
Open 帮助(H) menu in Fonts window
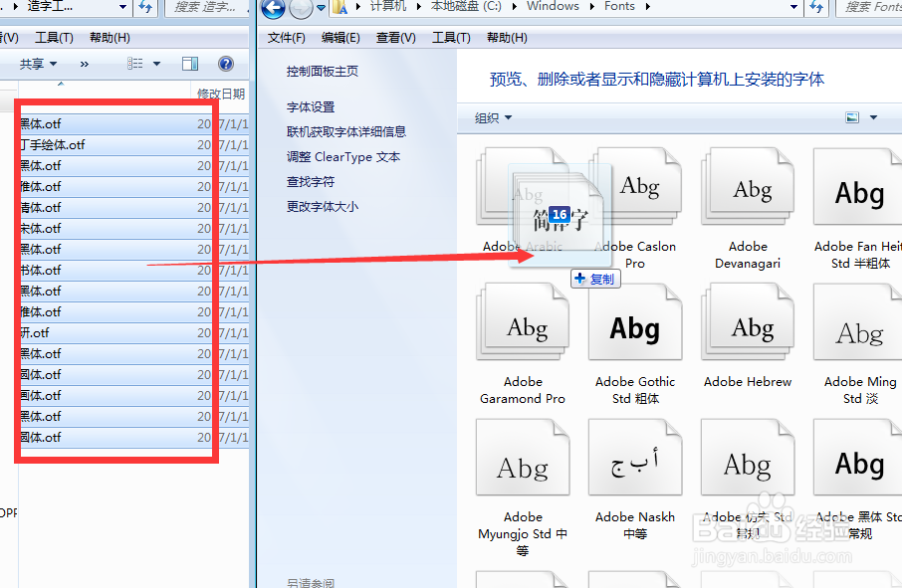[x=507, y=38]
